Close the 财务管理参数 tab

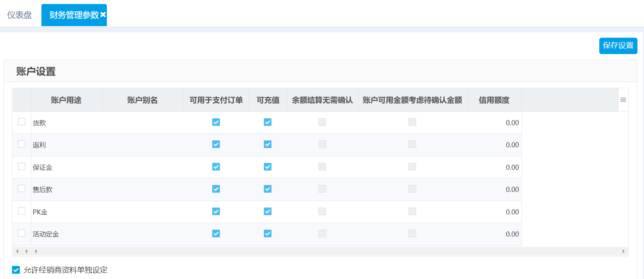[x=103, y=15]
